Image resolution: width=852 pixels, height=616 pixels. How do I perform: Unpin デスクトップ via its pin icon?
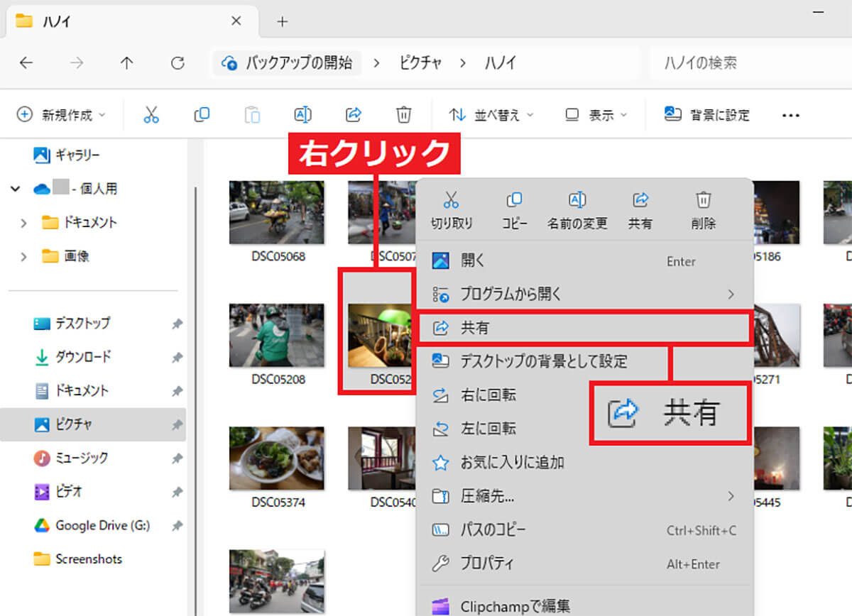pos(177,324)
